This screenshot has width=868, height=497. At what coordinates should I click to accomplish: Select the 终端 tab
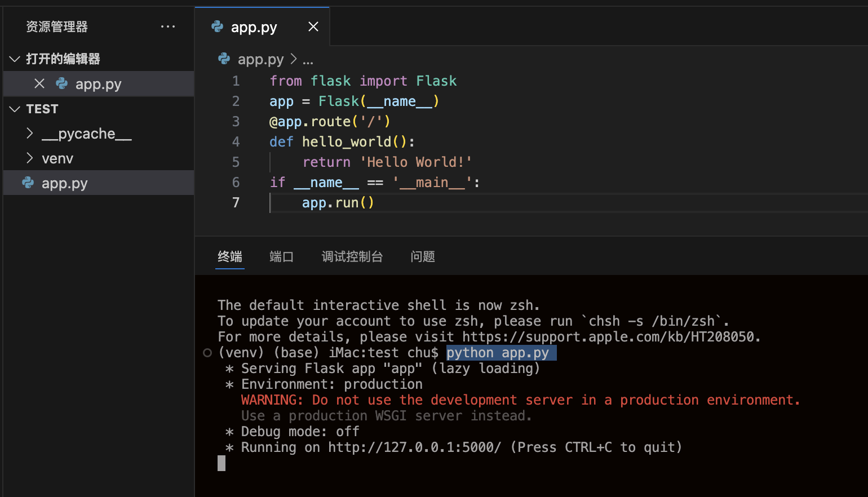point(229,256)
